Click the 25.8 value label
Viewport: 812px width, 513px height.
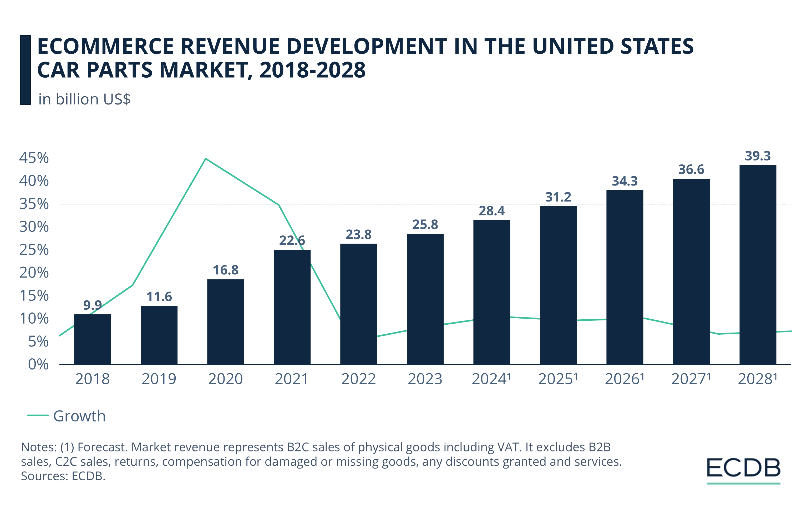pyautogui.click(x=425, y=224)
